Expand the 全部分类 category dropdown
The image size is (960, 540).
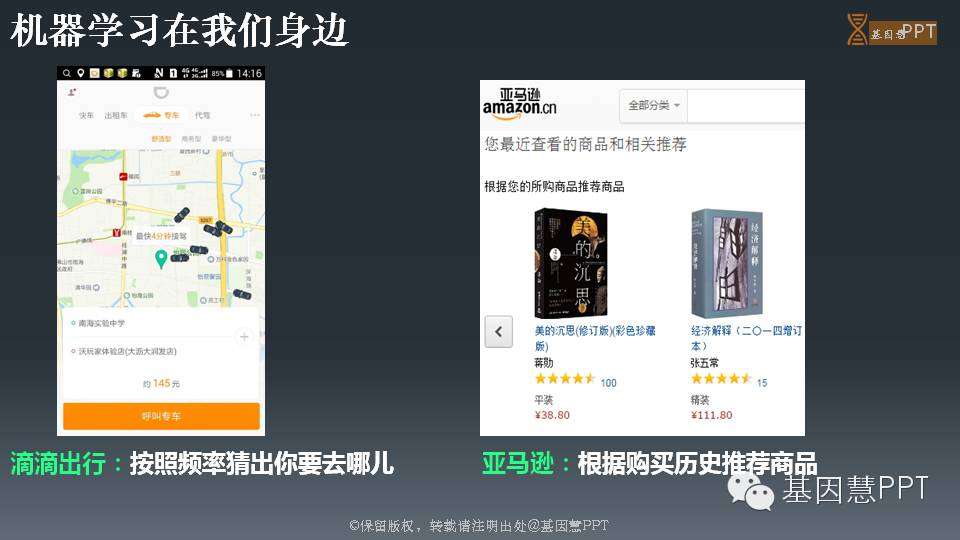pyautogui.click(x=654, y=105)
